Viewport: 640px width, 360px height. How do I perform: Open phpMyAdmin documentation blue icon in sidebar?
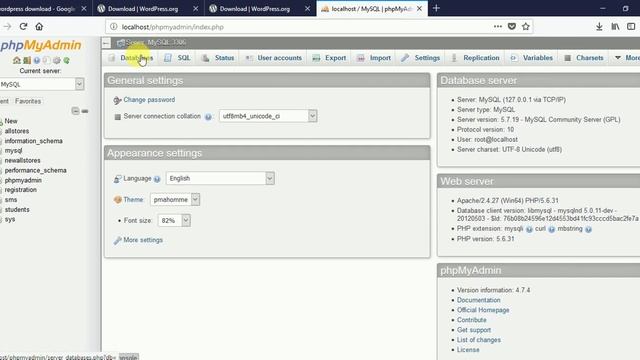37,60
